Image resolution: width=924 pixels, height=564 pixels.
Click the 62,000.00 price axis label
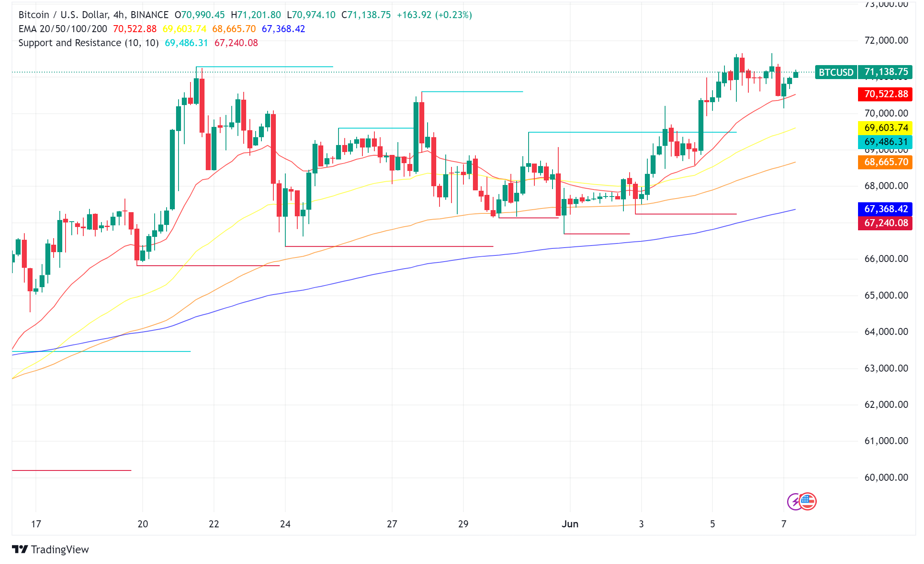[886, 405]
